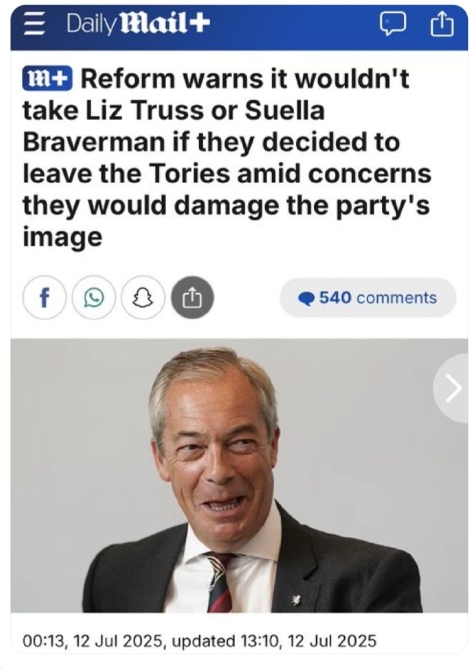Click the word comments in the pill
The width and height of the screenshot is (471, 670).
click(396, 298)
